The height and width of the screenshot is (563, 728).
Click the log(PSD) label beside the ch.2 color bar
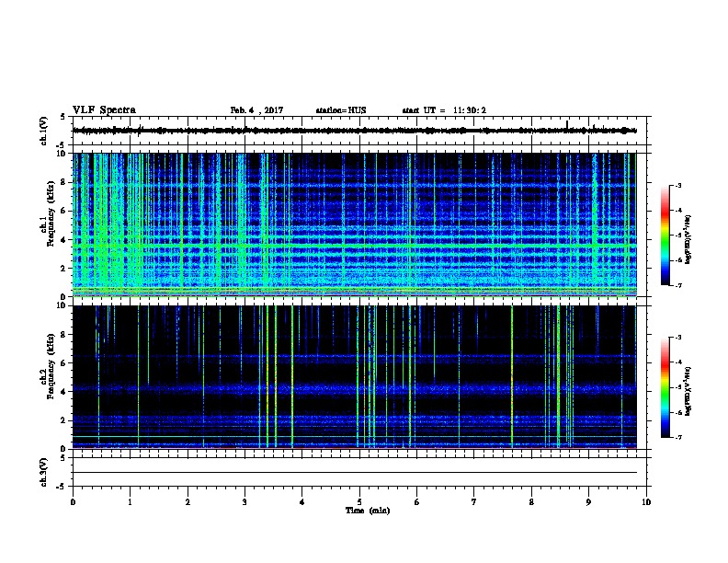pos(688,392)
